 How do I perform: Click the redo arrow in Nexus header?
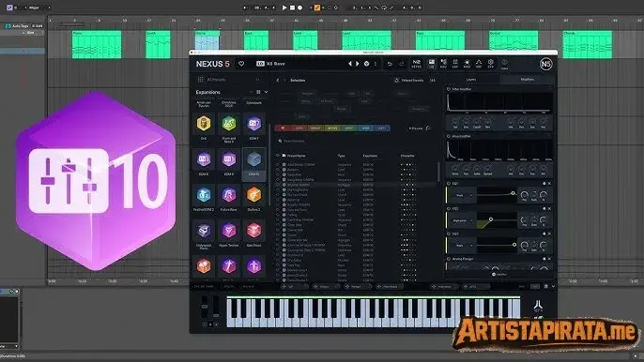(401, 64)
